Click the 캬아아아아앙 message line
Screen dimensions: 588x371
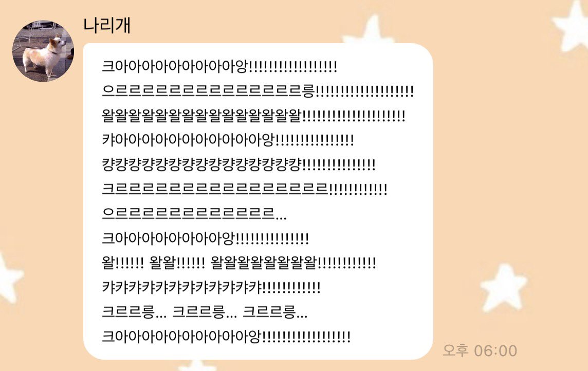click(x=228, y=140)
